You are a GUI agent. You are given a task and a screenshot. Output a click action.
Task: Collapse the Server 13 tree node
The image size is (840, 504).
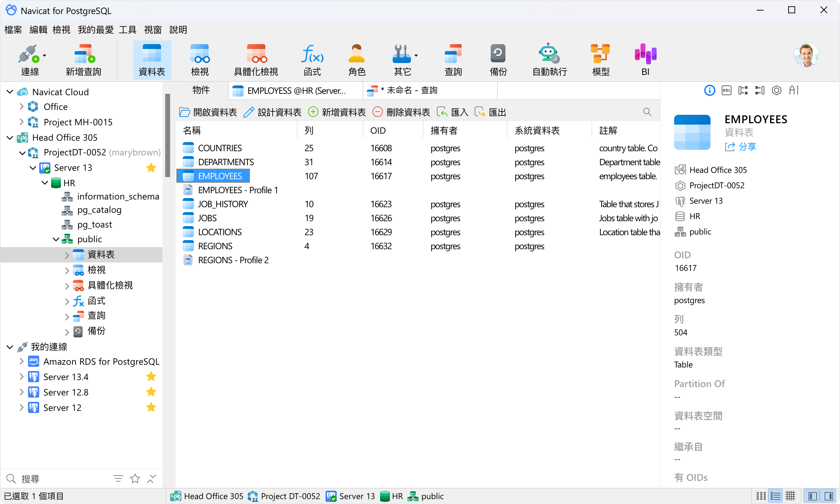33,168
